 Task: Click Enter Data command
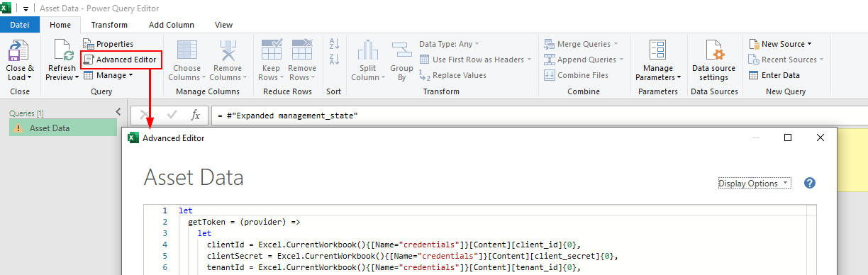tap(774, 75)
